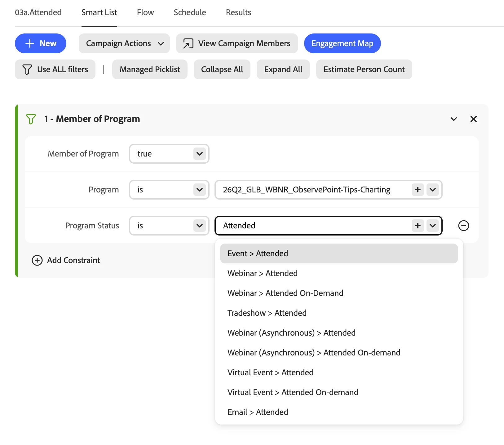Select Webinar > Attended option
Image resolution: width=504 pixels, height=445 pixels.
click(339, 273)
